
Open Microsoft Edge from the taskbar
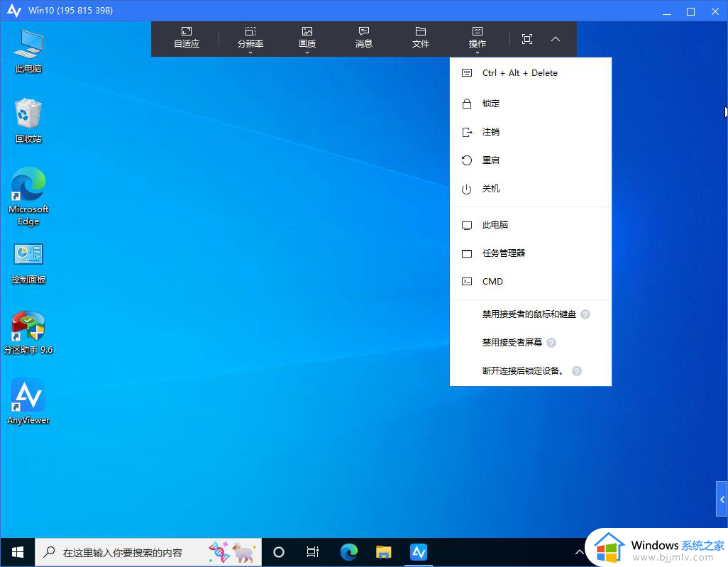[348, 552]
